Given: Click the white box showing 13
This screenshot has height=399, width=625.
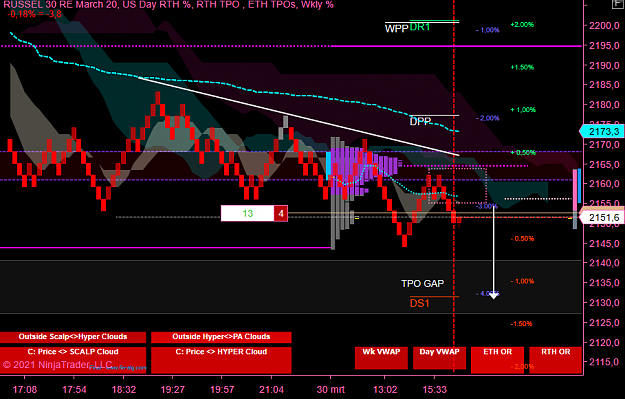Looking at the screenshot, I should tap(248, 213).
